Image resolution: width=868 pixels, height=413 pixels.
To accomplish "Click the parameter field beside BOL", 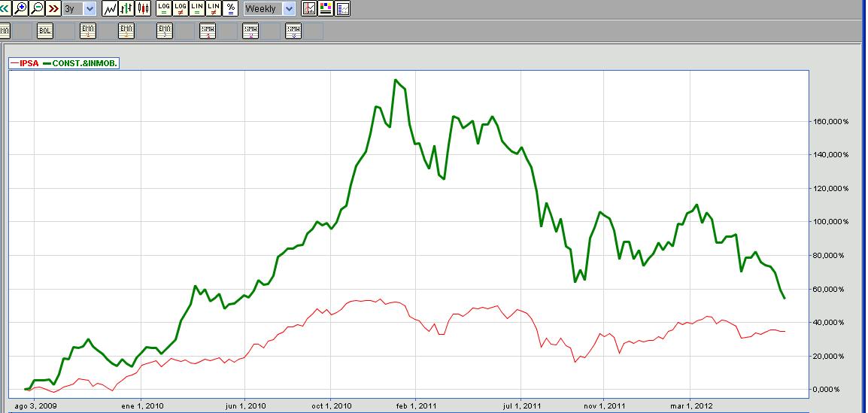I will click(x=65, y=31).
